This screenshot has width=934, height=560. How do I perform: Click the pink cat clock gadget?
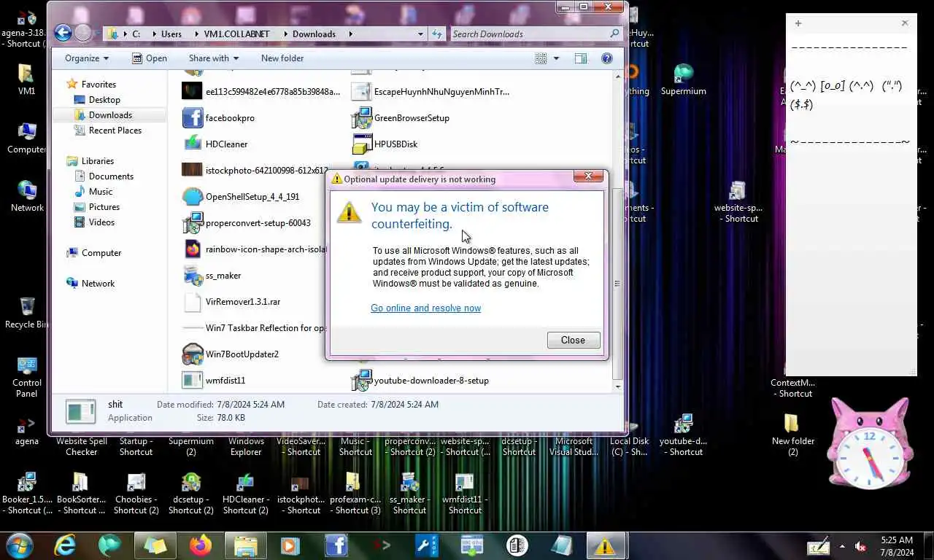870,443
